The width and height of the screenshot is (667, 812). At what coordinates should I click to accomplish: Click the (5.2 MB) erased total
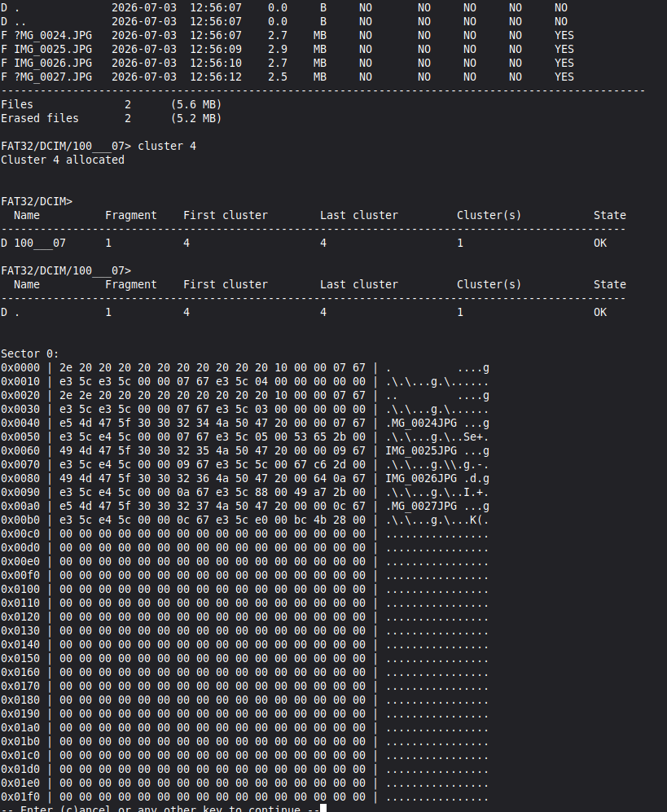tap(196, 118)
